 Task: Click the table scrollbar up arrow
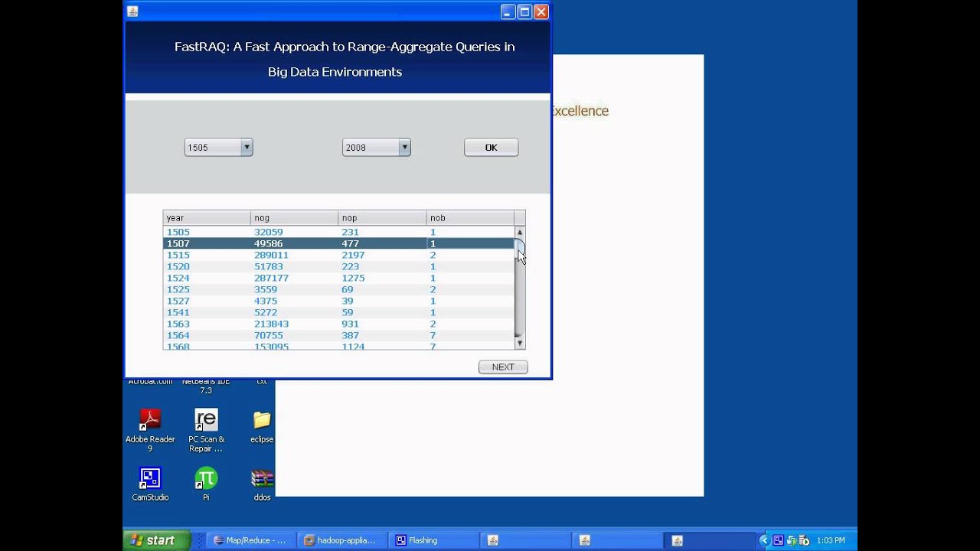coord(520,232)
